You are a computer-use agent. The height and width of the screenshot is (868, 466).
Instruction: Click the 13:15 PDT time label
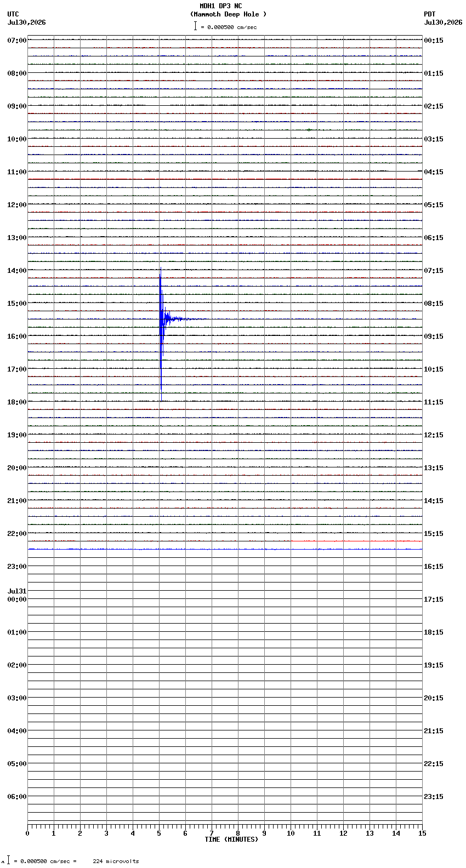click(434, 468)
